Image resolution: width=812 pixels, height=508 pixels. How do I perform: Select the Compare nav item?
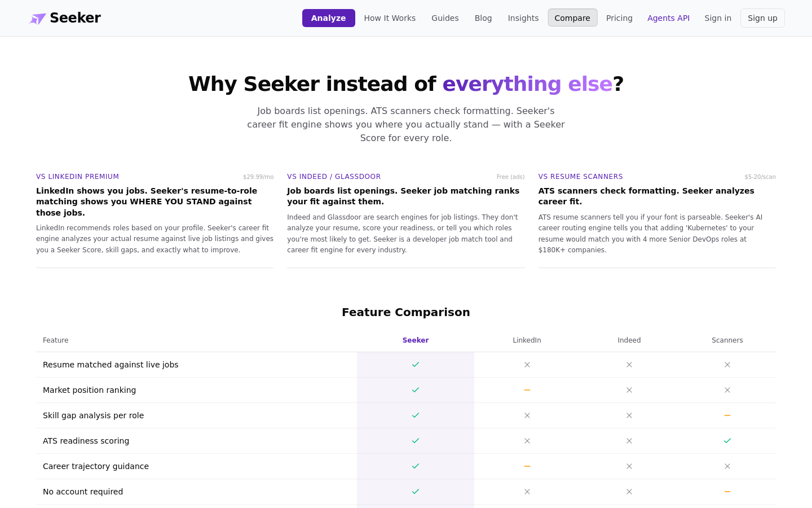[572, 18]
